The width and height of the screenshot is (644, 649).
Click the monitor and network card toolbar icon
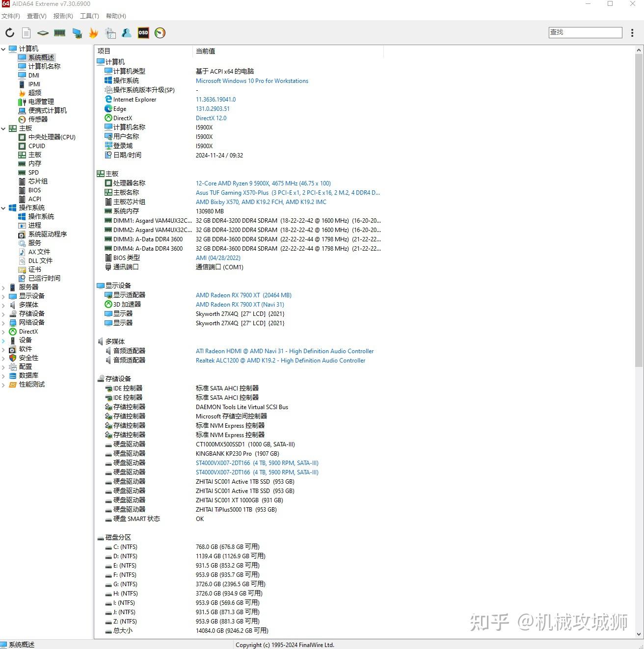(77, 33)
